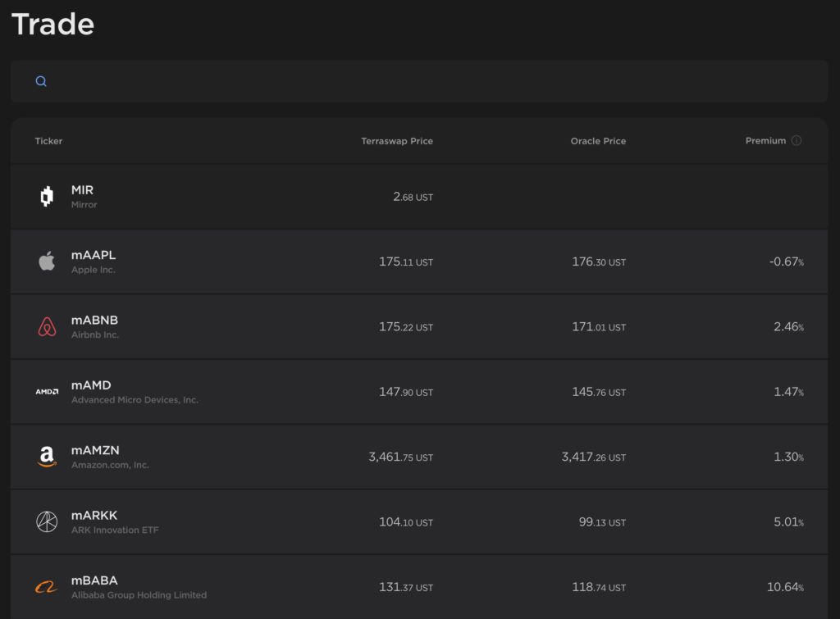This screenshot has height=619, width=840.
Task: Open the mAAPL ticker link
Action: [x=94, y=255]
